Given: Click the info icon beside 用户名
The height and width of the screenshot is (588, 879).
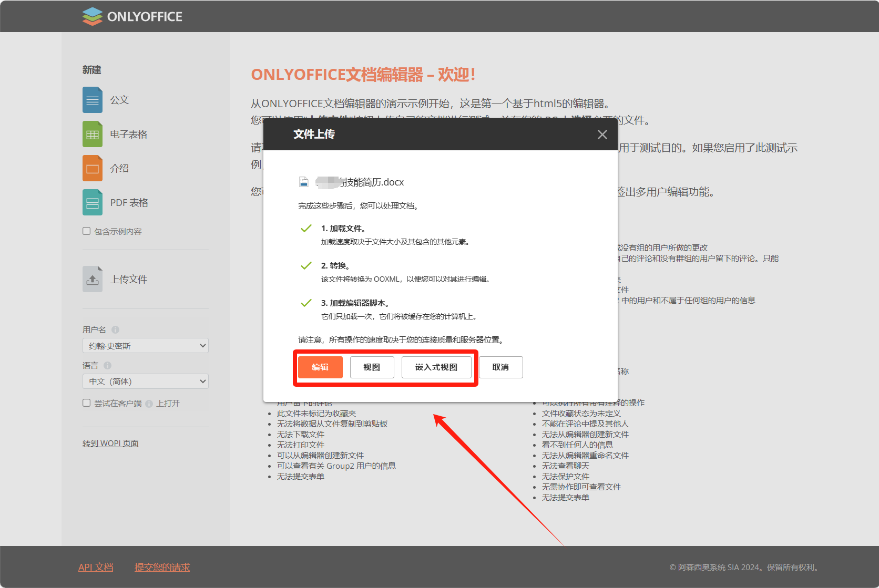Looking at the screenshot, I should click(115, 329).
